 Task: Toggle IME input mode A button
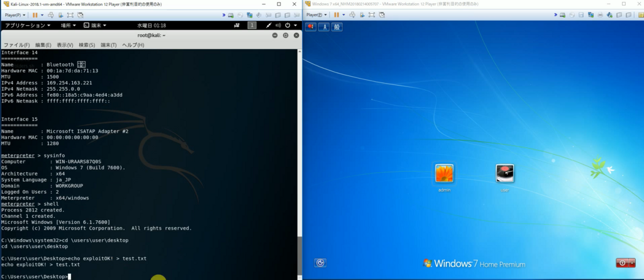(324, 26)
